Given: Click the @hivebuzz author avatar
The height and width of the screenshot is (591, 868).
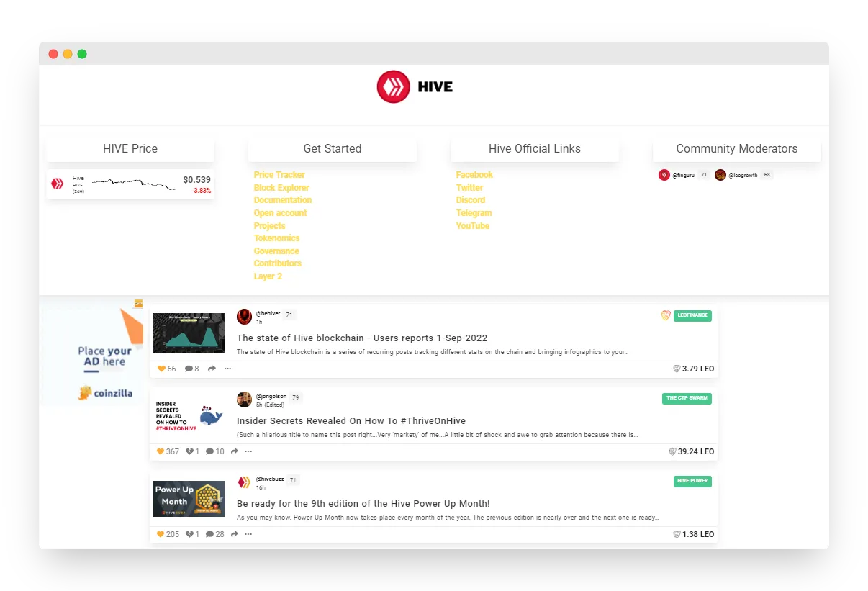Looking at the screenshot, I should click(244, 482).
